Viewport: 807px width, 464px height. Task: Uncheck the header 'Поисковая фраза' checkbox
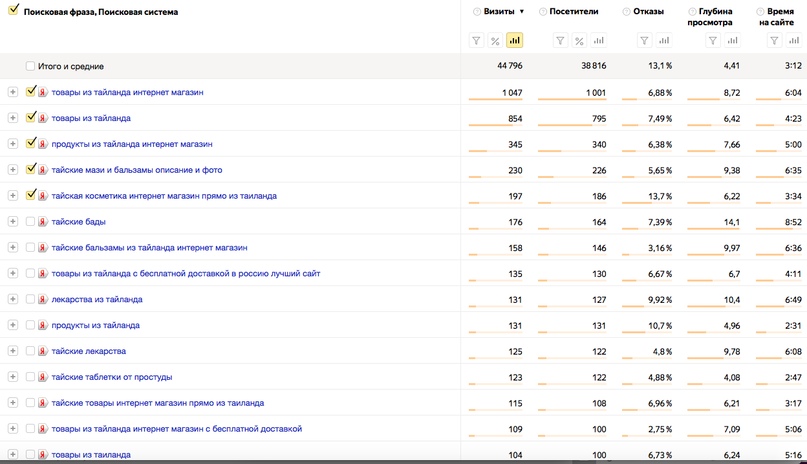coord(14,10)
